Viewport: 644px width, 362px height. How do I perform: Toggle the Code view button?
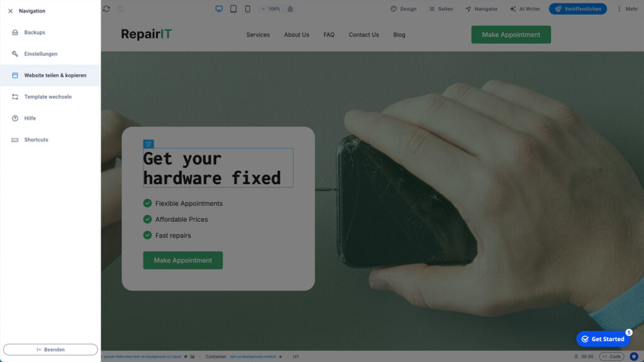611,356
